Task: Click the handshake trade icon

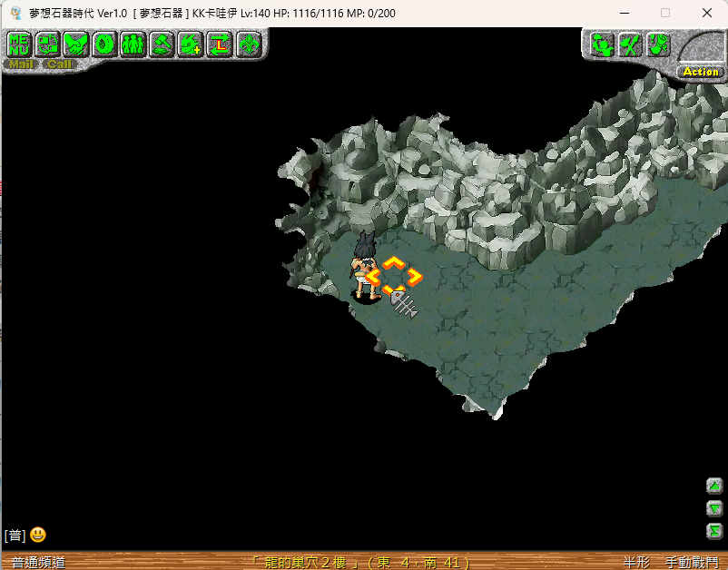Action: (x=76, y=44)
